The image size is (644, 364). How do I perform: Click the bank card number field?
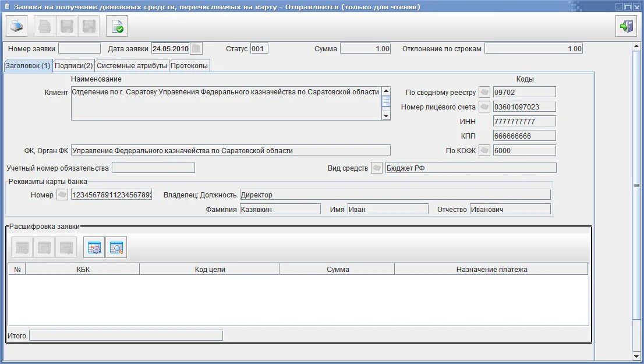point(112,195)
